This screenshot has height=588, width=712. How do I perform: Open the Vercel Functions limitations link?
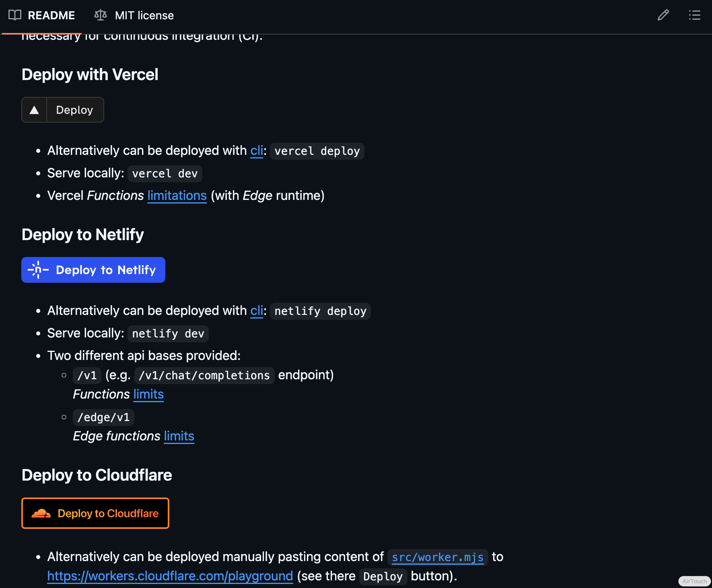click(177, 196)
